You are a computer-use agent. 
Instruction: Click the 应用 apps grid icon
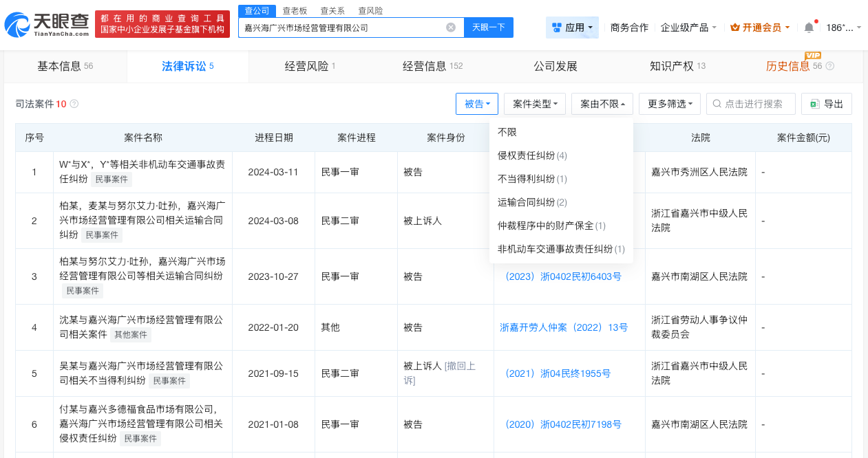click(556, 28)
